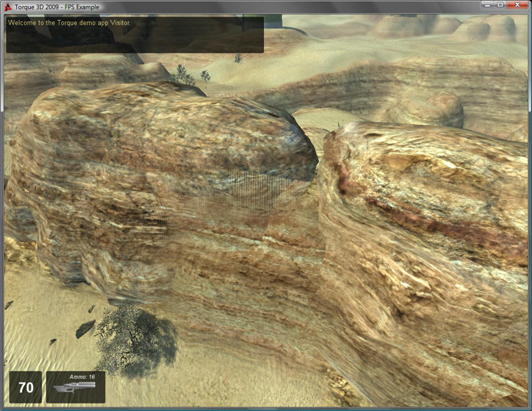This screenshot has width=532, height=411.
Task: Click the health counter showing 70
Action: (x=25, y=388)
